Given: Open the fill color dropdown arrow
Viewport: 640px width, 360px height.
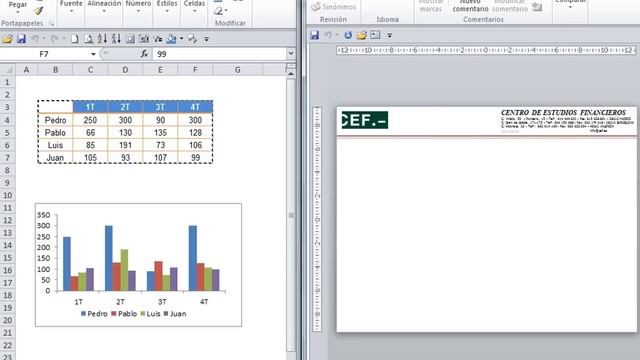Looking at the screenshot, I should click(x=181, y=39).
